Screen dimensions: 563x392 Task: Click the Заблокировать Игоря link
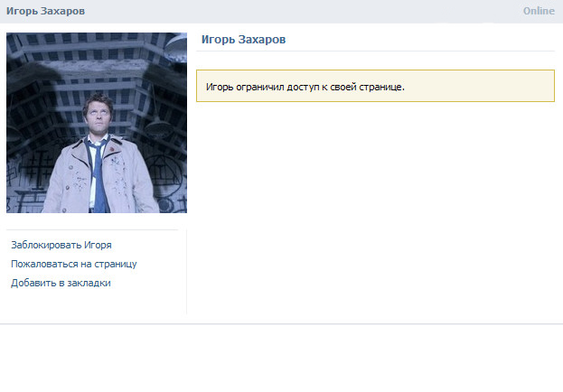(61, 245)
